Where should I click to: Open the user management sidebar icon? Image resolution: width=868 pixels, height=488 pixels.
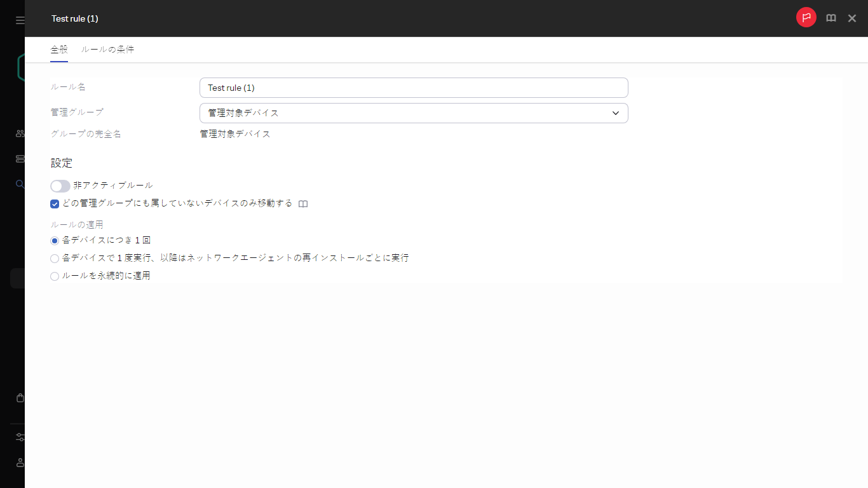click(x=19, y=133)
